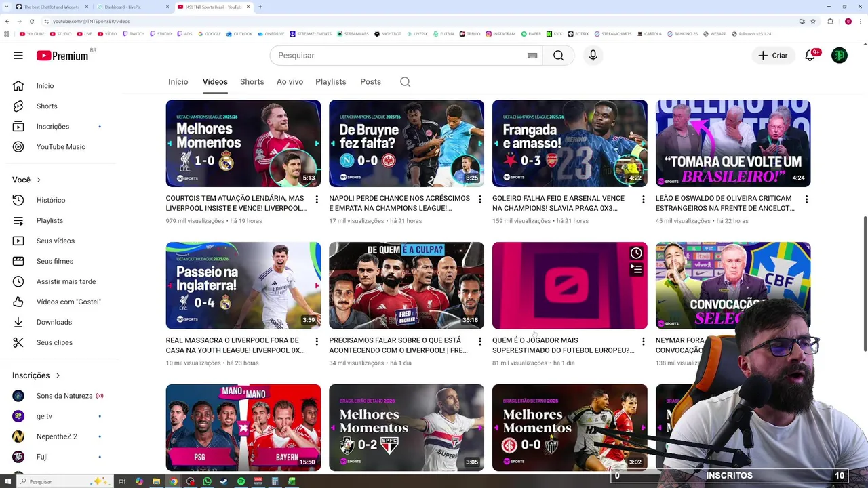
Task: Expand the Inscrições section header
Action: [x=36, y=375]
